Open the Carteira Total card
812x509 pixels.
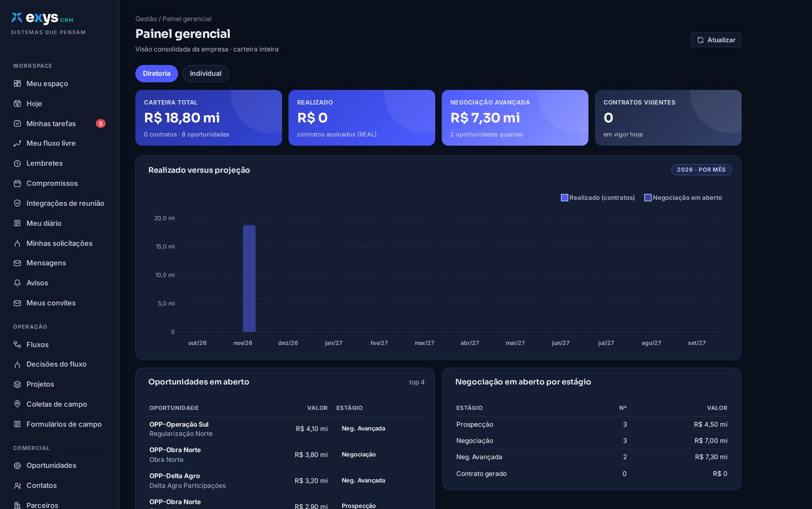tap(208, 118)
